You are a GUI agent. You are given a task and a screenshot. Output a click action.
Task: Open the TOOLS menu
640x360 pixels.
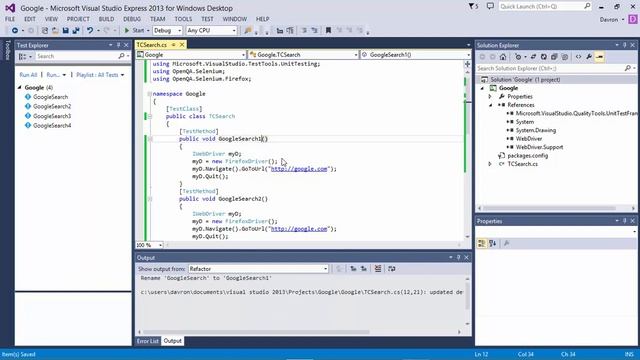[183, 19]
